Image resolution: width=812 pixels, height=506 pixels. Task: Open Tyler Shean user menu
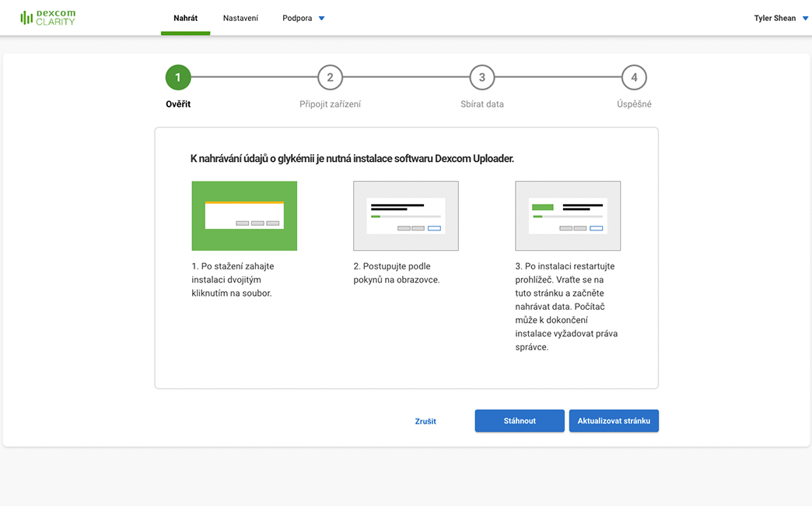click(x=775, y=18)
